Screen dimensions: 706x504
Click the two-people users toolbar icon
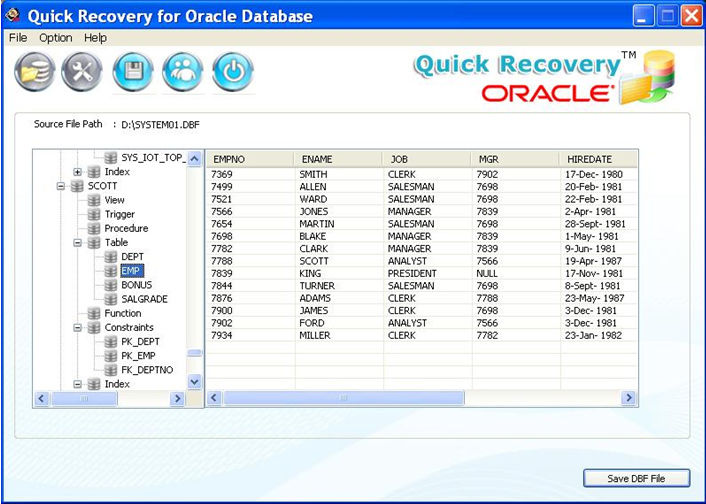pyautogui.click(x=182, y=71)
